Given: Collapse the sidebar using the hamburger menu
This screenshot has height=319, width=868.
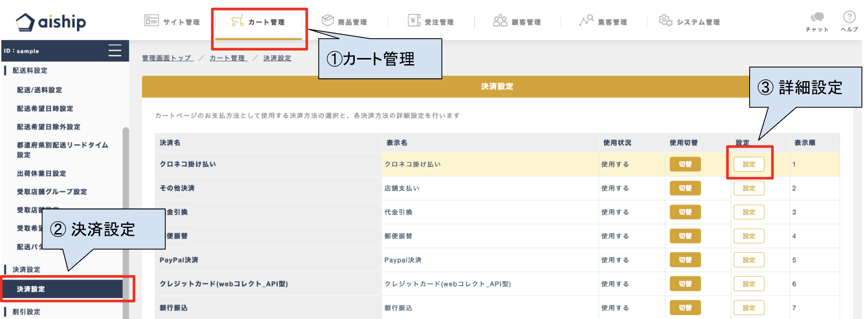Looking at the screenshot, I should pos(115,50).
